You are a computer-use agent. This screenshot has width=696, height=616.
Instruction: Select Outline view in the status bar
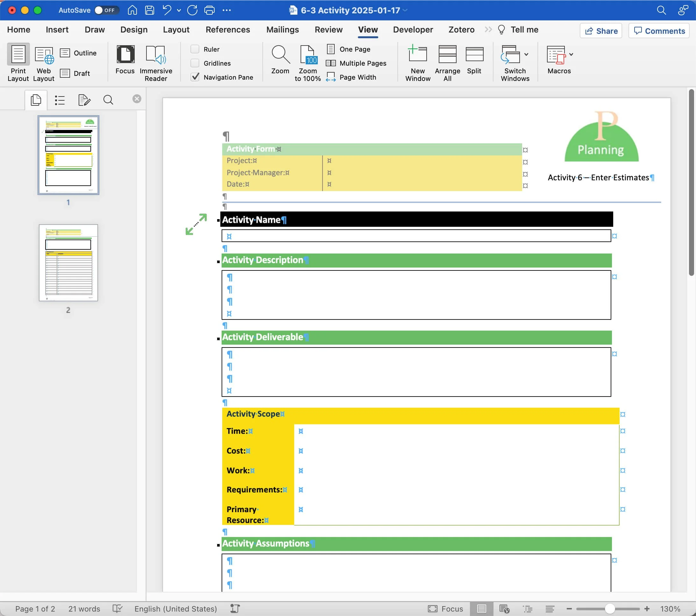[x=528, y=609]
